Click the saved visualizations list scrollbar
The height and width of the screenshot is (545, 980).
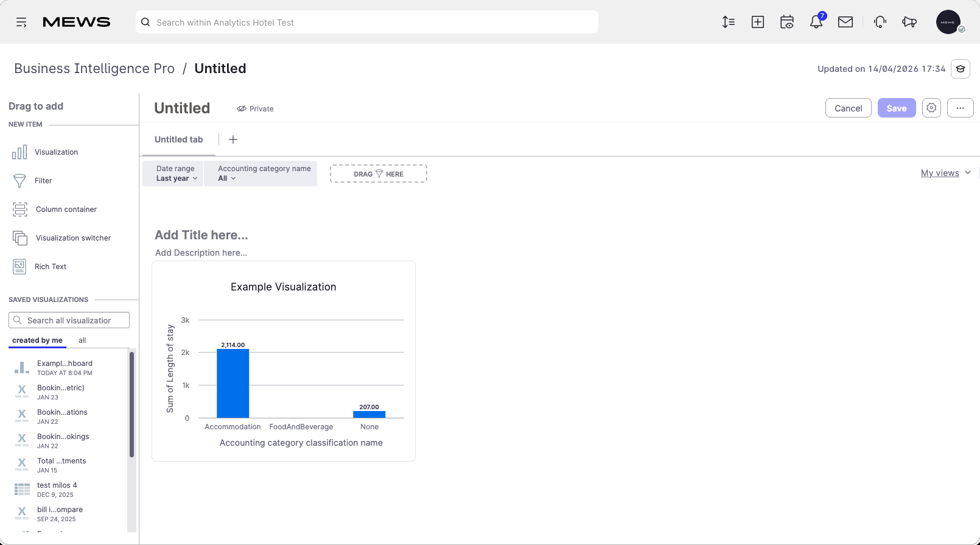point(131,404)
